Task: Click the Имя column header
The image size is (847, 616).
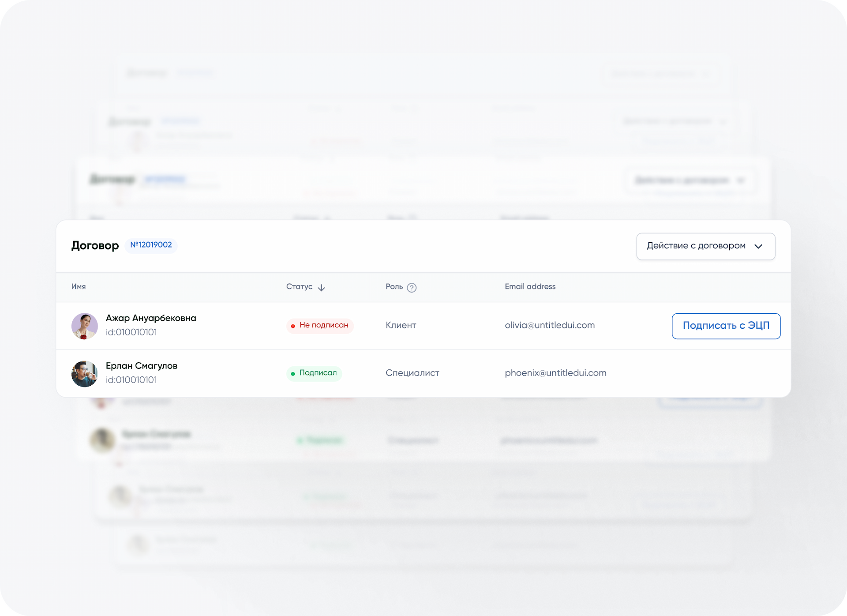Action: point(79,287)
